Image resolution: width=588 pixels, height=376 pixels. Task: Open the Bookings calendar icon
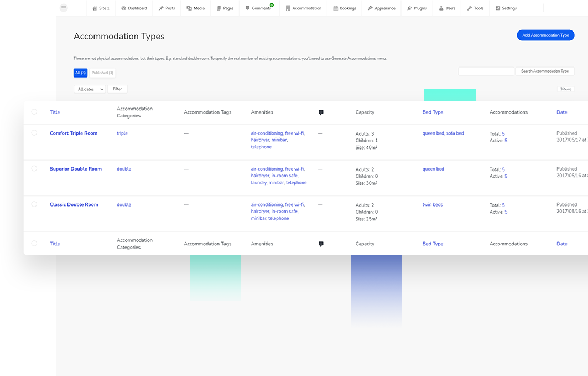click(x=336, y=8)
